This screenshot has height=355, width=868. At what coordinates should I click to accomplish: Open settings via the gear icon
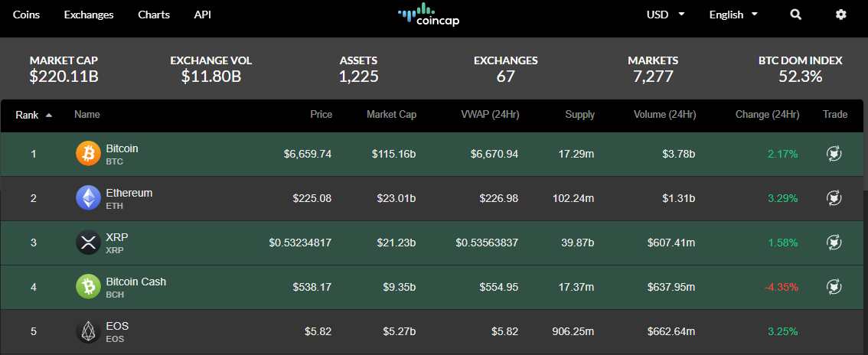click(x=841, y=15)
